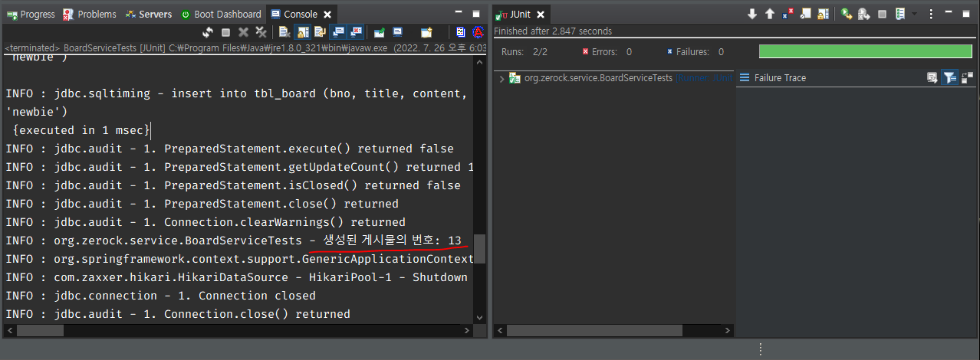980x360 pixels.
Task: Remove the current launch with the single X icon
Action: pyautogui.click(x=243, y=32)
